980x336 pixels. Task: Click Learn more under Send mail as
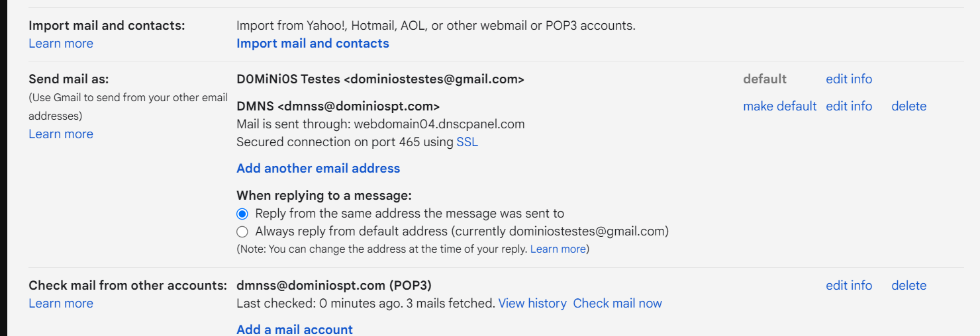[61, 134]
